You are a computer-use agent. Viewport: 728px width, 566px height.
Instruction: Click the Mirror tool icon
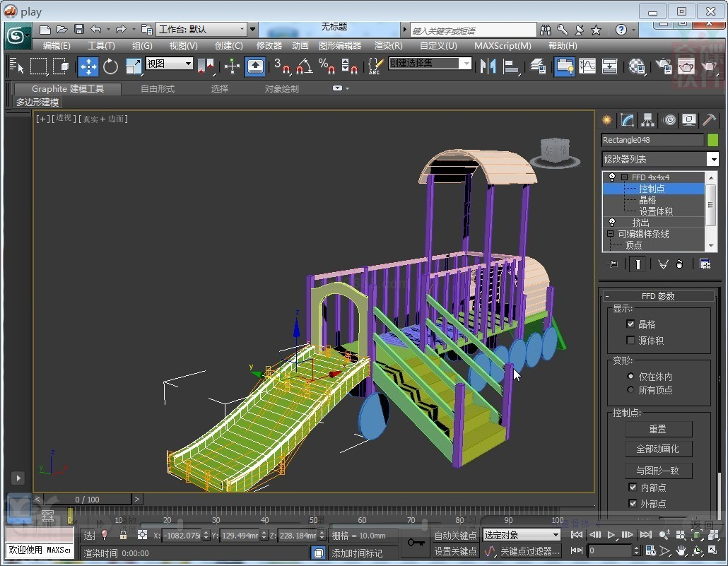(488, 66)
